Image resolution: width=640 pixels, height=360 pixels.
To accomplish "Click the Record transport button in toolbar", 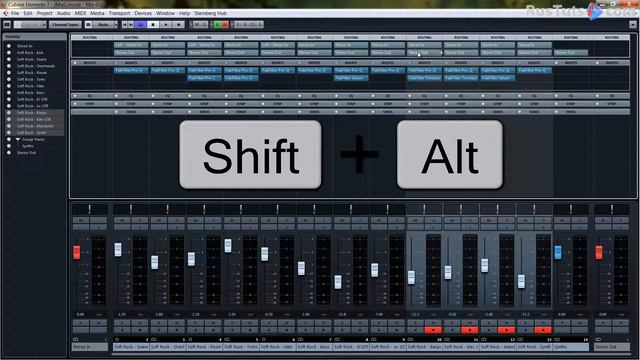I will point(178,25).
